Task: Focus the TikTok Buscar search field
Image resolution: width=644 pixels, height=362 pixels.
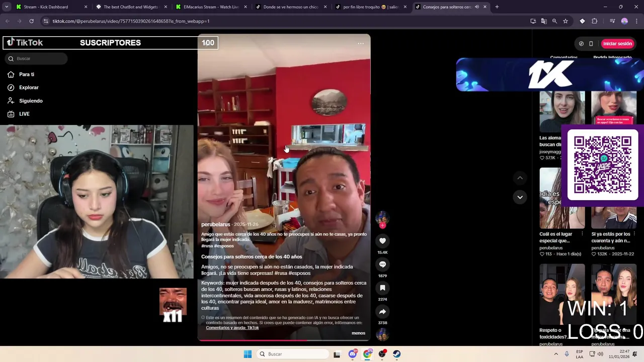Action: click(x=37, y=58)
